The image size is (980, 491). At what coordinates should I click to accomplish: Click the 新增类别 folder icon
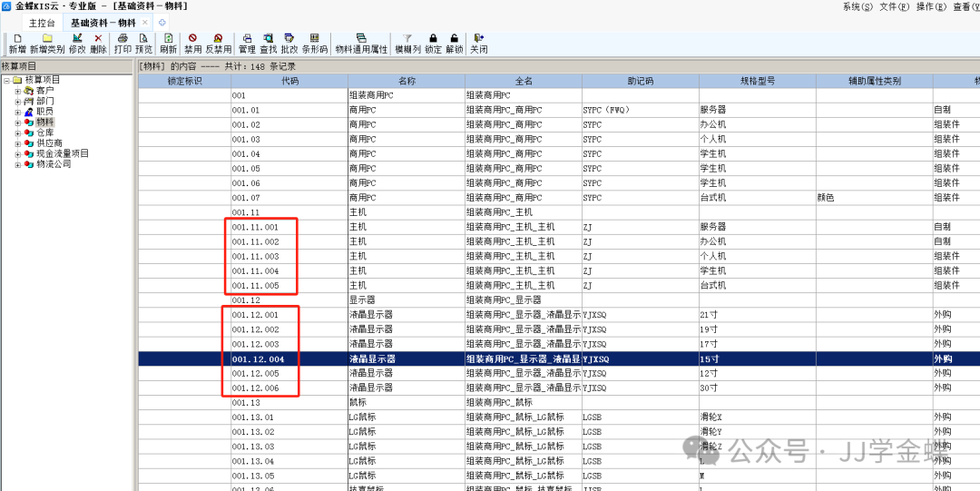pos(47,39)
